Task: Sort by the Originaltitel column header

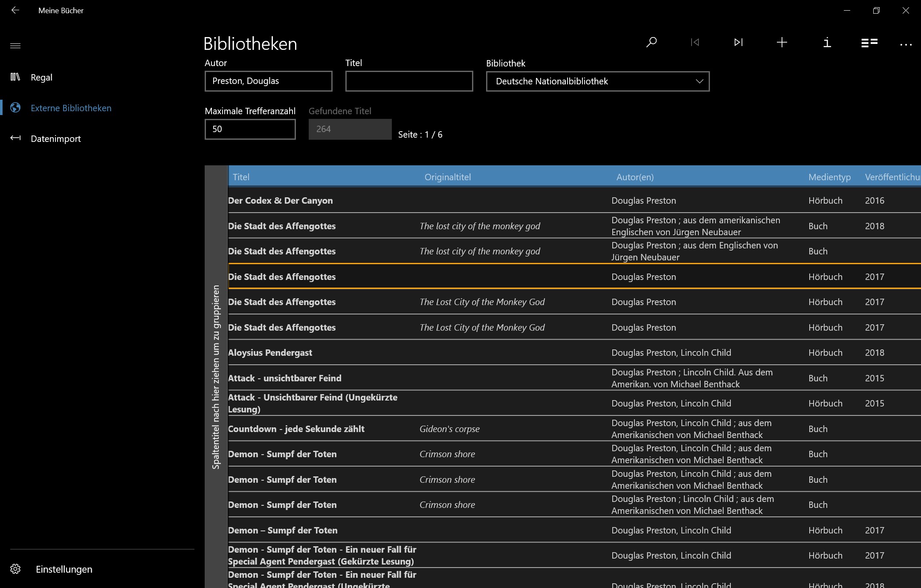Action: pos(448,177)
